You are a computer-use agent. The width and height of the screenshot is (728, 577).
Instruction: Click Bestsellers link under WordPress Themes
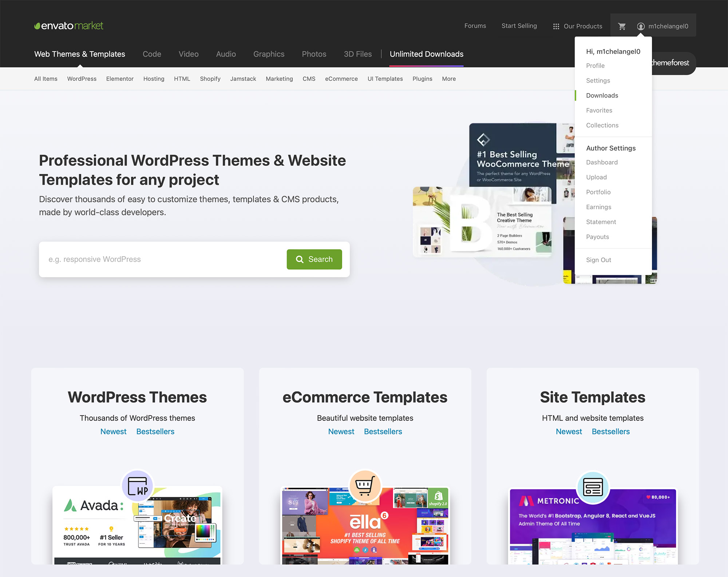point(155,431)
